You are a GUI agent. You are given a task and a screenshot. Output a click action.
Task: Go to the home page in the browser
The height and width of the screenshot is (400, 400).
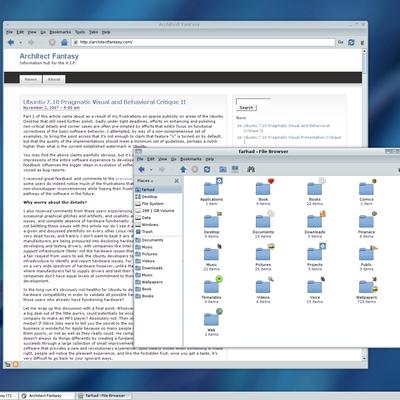[x=64, y=42]
